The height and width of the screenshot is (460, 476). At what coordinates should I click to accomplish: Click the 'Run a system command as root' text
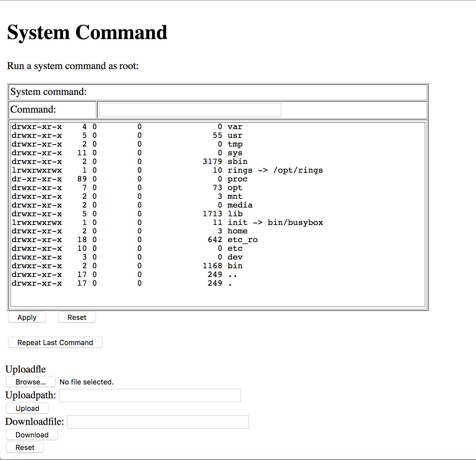[73, 66]
